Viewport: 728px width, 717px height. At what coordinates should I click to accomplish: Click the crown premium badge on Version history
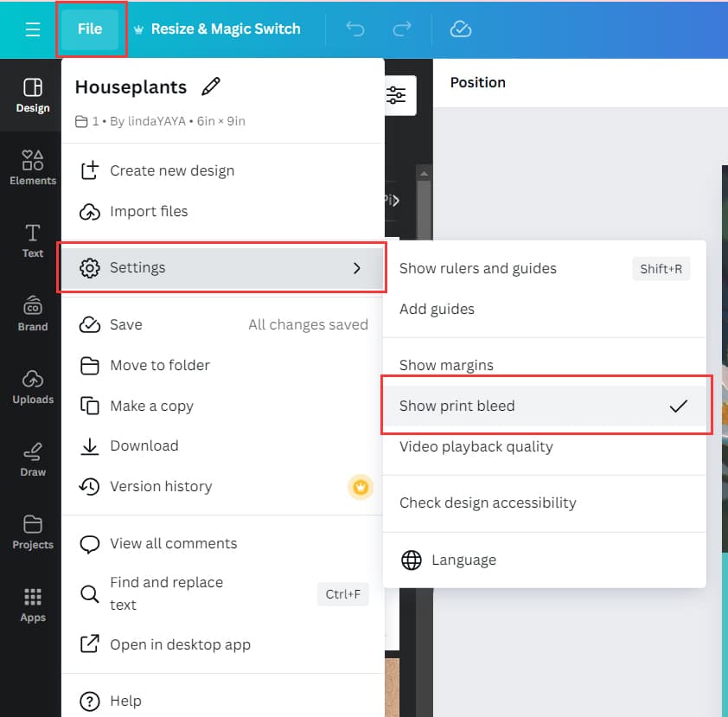point(361,487)
